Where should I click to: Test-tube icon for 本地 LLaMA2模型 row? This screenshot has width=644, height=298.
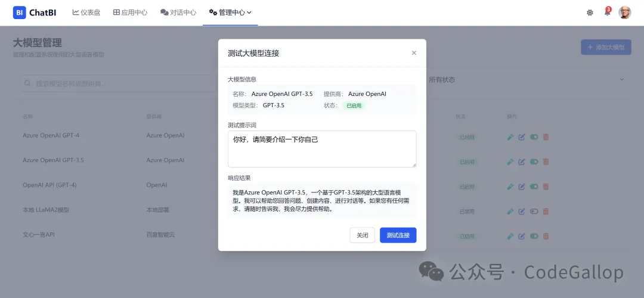click(x=510, y=212)
